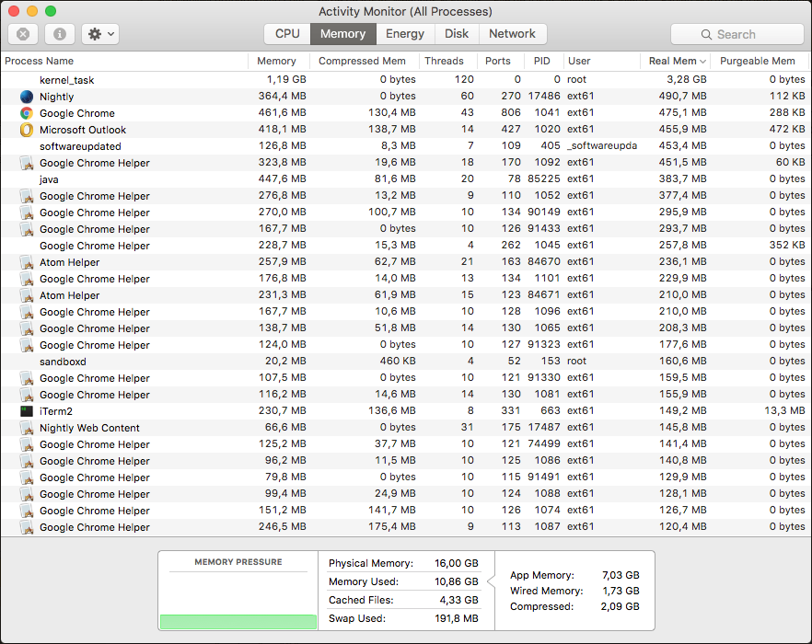The image size is (812, 644).
Task: Click icon of Chrome Helper with 99,4 MB
Action: tap(27, 494)
